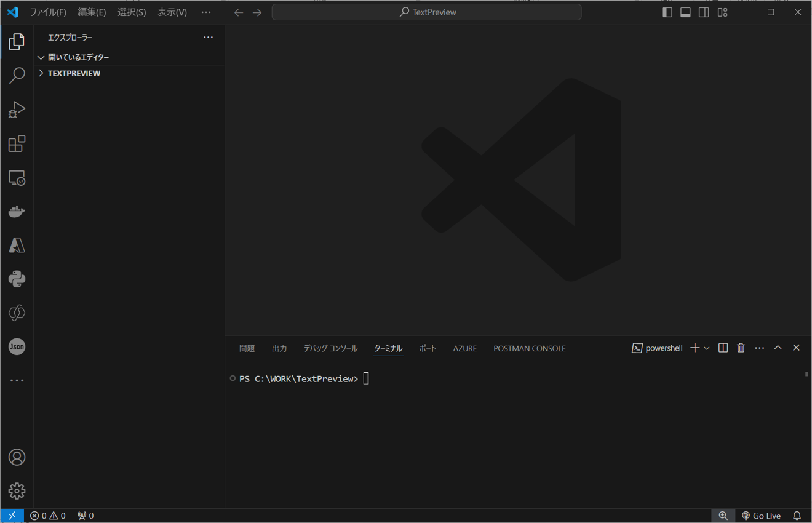Split the terminal
Viewport: 812px width, 523px height.
[723, 348]
